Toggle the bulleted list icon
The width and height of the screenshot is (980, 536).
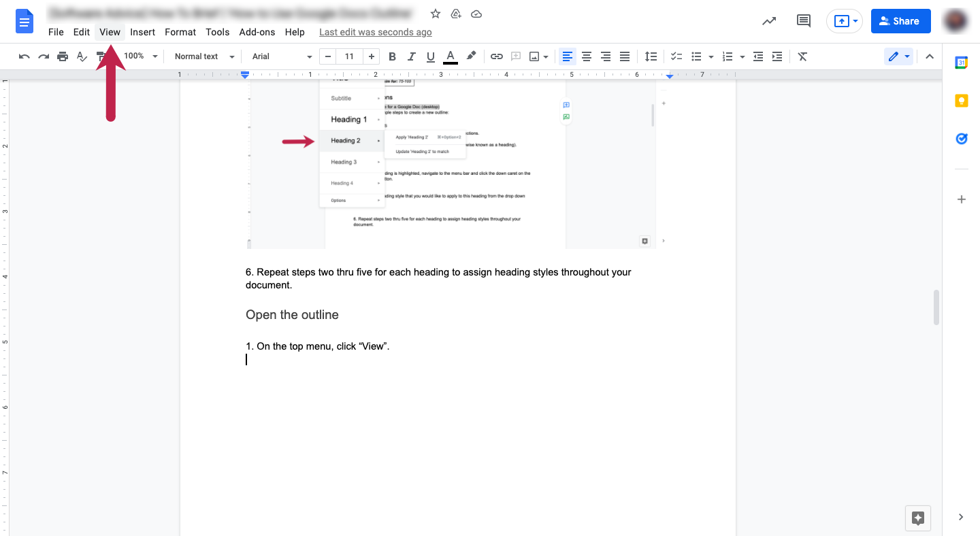696,56
